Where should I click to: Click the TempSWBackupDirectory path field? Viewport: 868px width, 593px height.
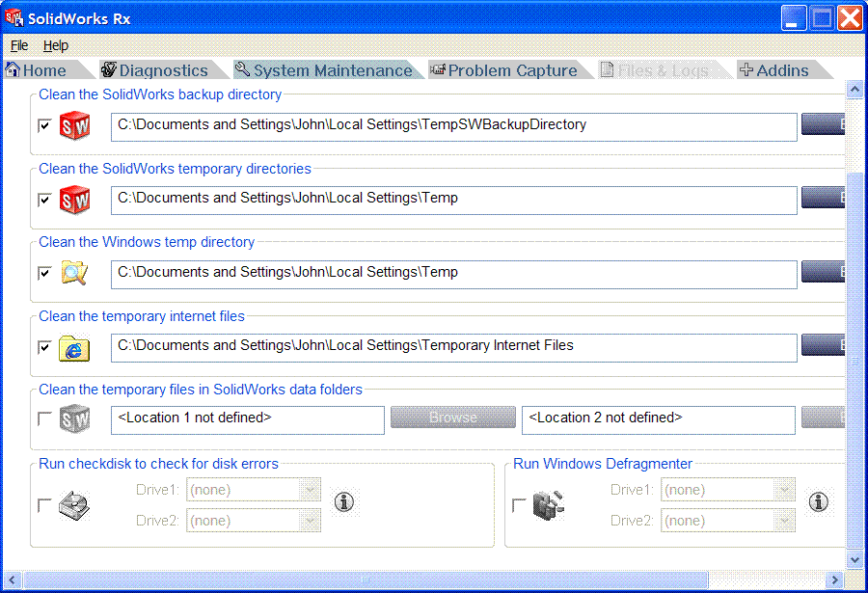(454, 126)
